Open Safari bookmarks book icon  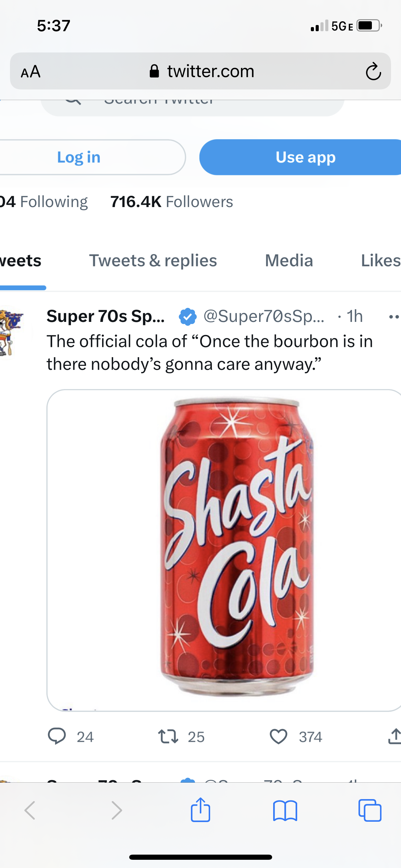pyautogui.click(x=285, y=811)
